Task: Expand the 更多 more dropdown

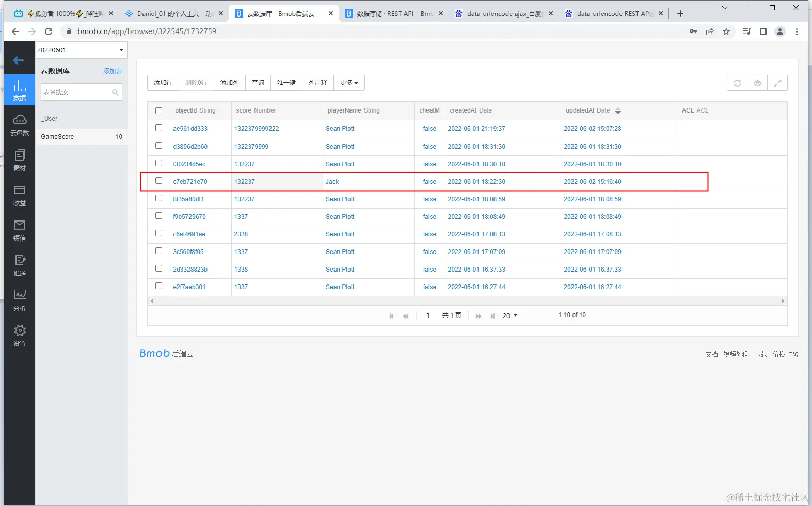Action: (x=349, y=83)
